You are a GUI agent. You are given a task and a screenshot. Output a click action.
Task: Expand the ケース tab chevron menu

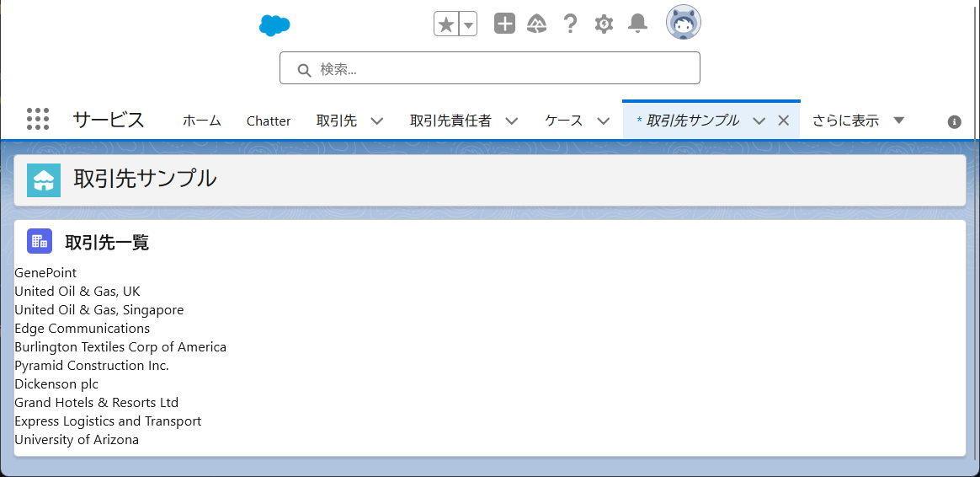pyautogui.click(x=603, y=121)
